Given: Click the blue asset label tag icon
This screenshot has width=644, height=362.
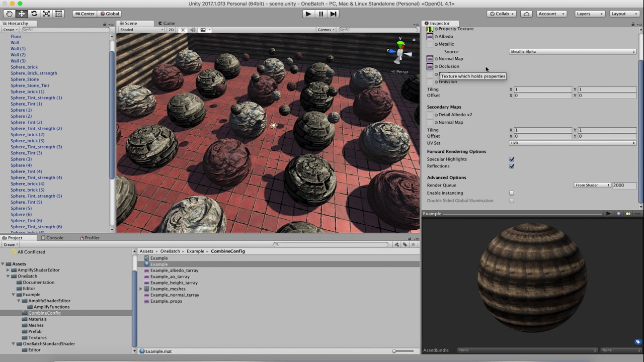Looking at the screenshot, I should [638, 342].
